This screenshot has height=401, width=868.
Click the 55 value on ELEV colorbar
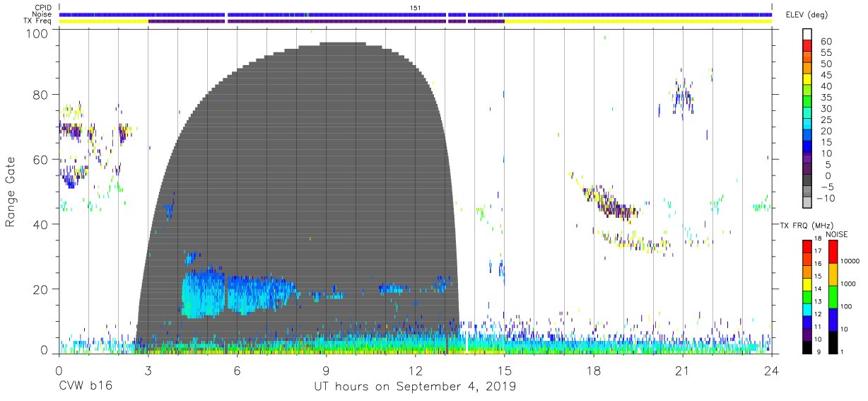pos(826,52)
